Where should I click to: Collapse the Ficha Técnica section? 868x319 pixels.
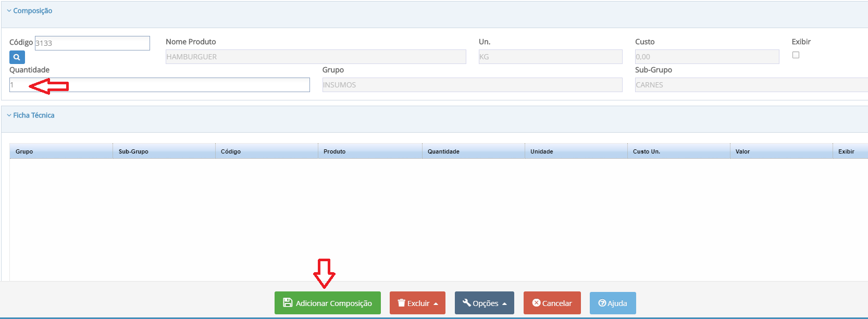(x=31, y=115)
